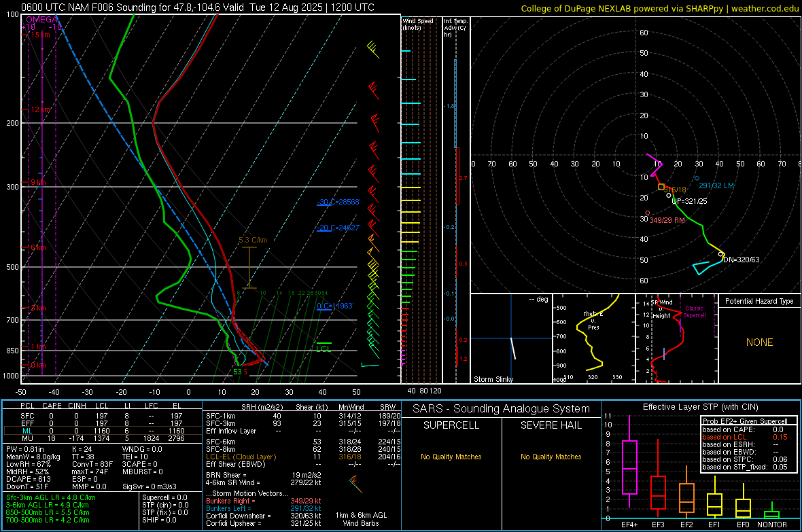
Task: Click the 5.3 C/km lapse rate bracket
Action: click(x=249, y=268)
